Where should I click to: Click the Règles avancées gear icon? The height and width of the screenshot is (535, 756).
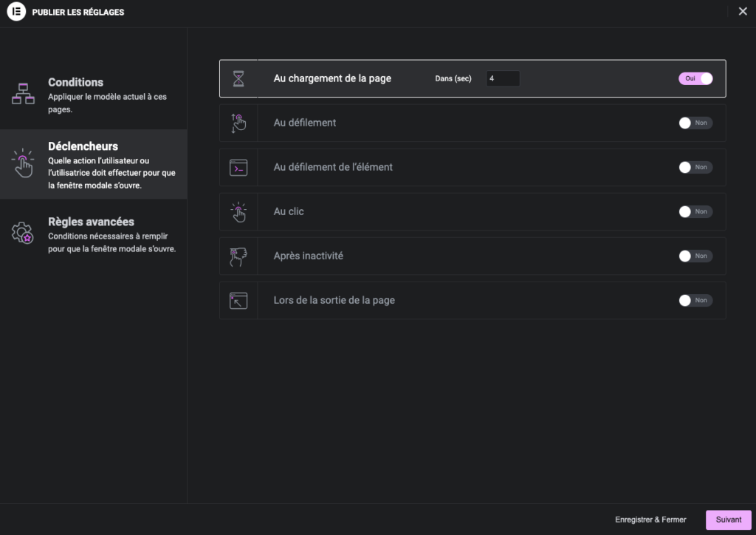(23, 234)
